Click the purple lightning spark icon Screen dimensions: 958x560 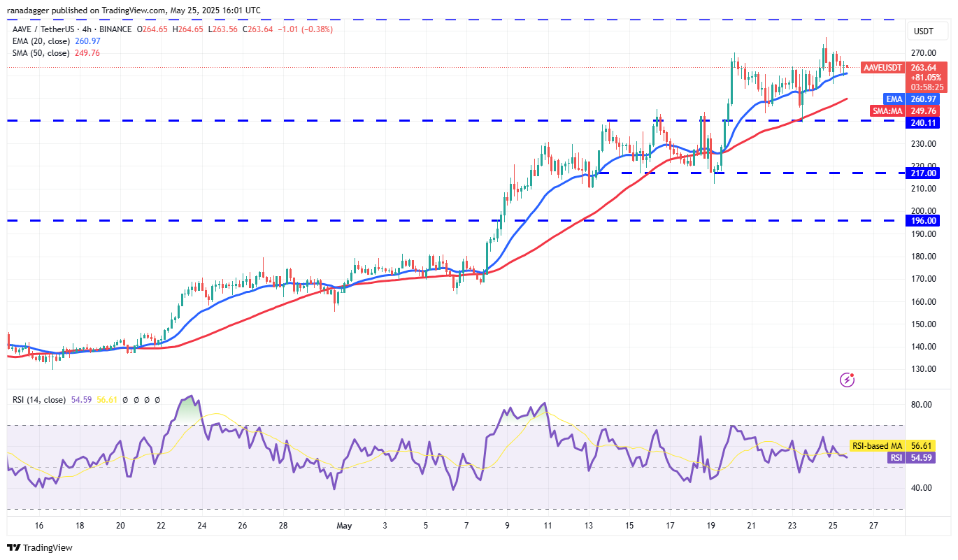tap(848, 381)
